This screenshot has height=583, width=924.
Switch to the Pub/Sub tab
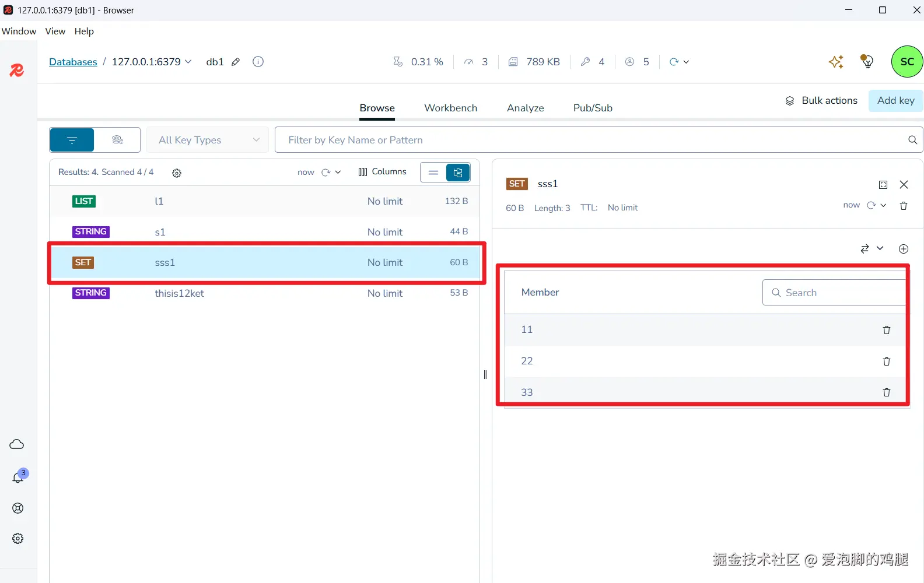(x=593, y=108)
